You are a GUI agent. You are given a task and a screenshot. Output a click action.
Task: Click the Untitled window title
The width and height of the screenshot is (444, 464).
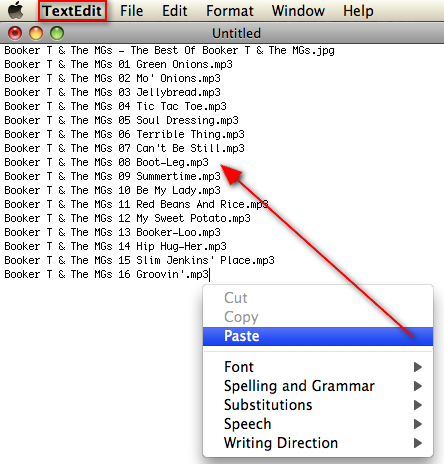click(x=236, y=33)
